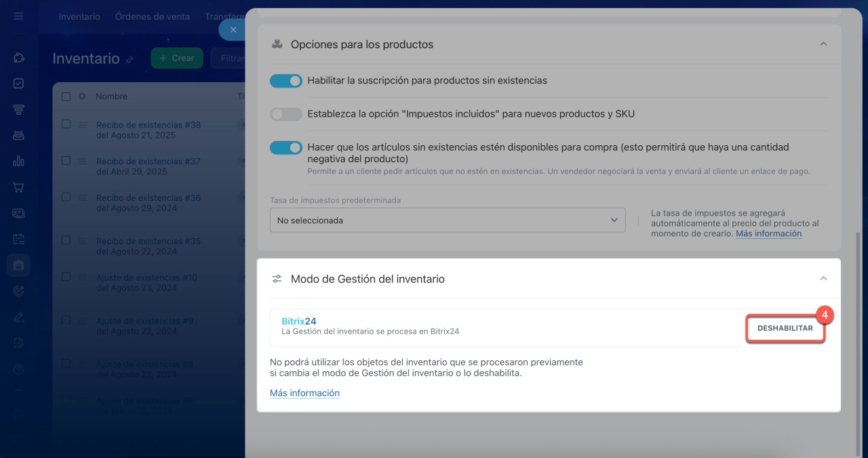Open "Más información" link under inventory mode
The width and height of the screenshot is (868, 458).
click(x=304, y=393)
